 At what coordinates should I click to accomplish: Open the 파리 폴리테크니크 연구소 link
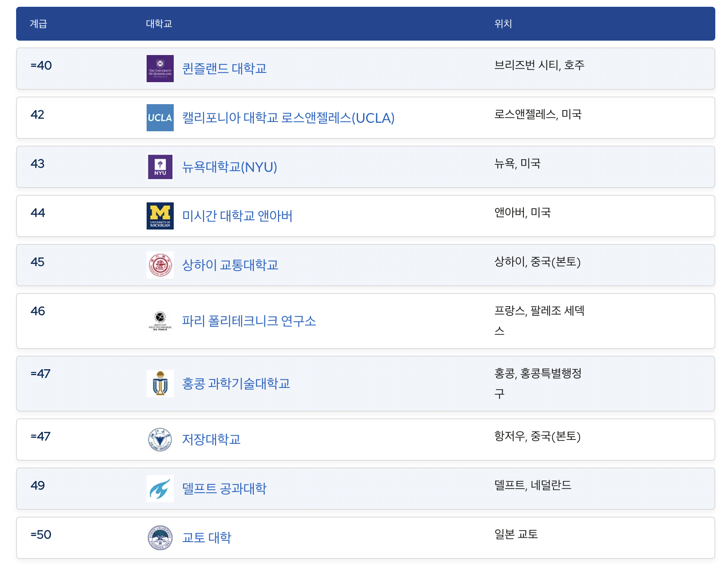pos(249,321)
